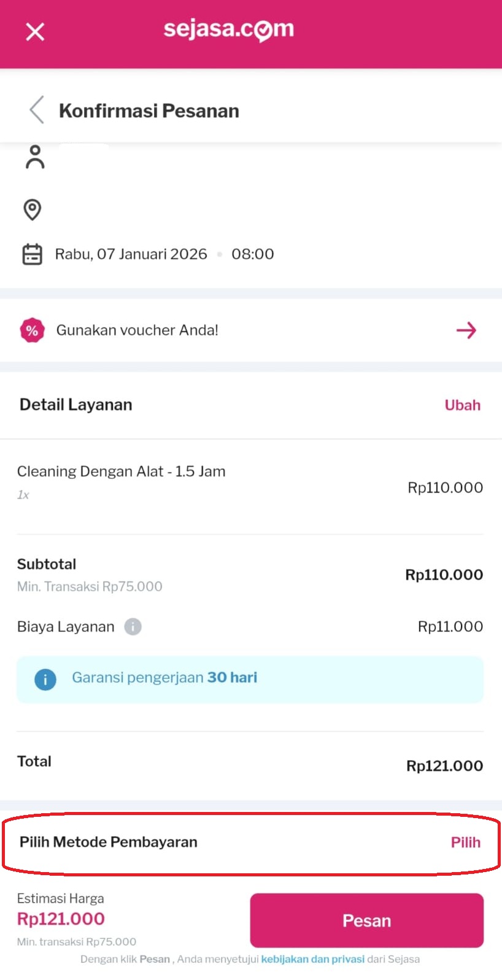Image resolution: width=502 pixels, height=980 pixels.
Task: Open kebijakan dan privasi link
Action: [x=312, y=959]
